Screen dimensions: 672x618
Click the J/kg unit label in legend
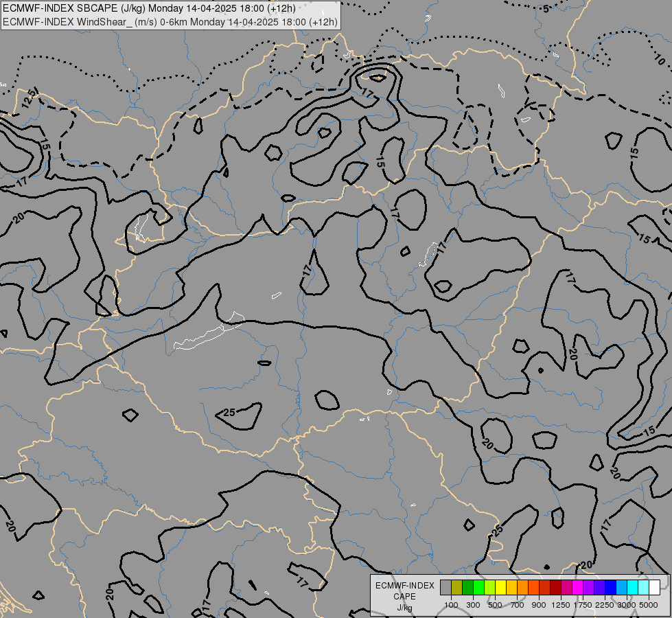tap(404, 608)
